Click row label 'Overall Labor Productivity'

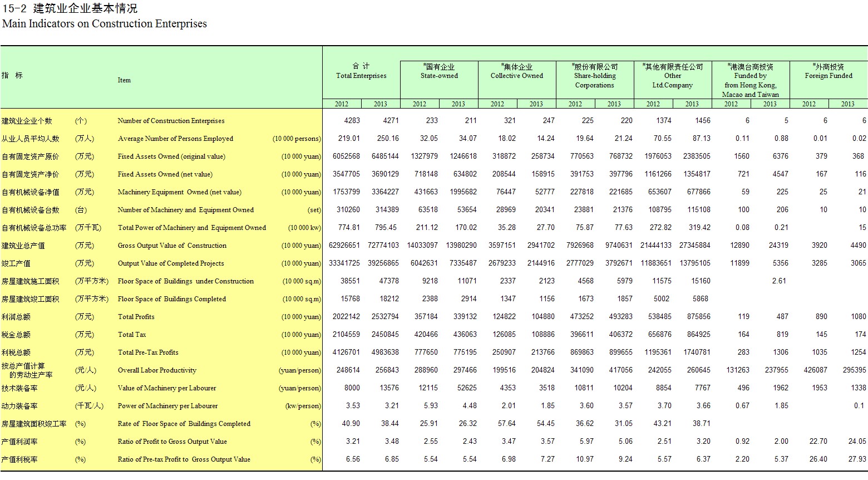click(157, 370)
